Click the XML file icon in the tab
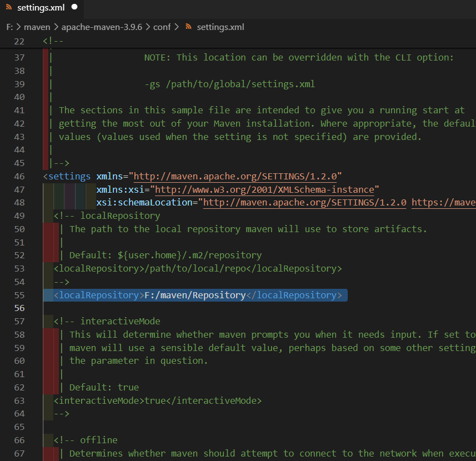Viewport: 476px width, 461px height. coord(8,8)
